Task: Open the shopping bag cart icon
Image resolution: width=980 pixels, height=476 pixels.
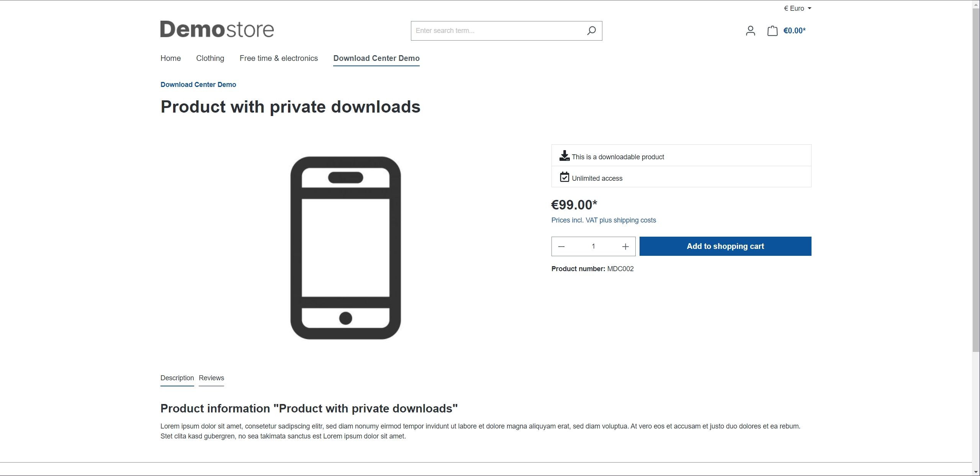Action: pos(772,31)
